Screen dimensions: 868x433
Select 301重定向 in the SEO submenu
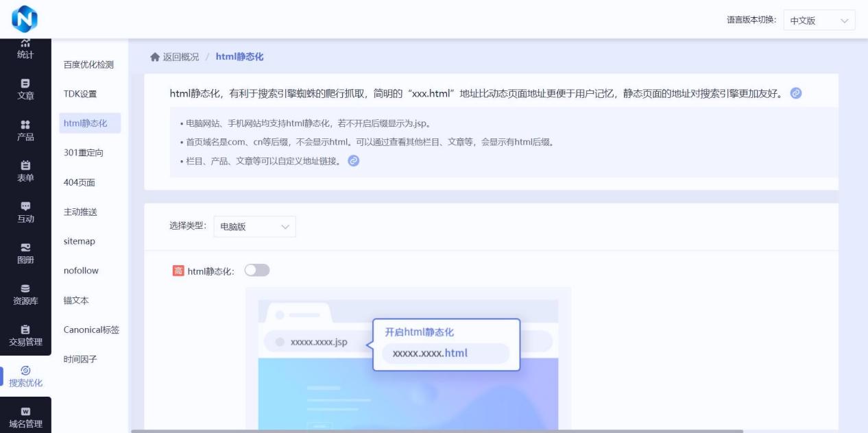coord(84,153)
